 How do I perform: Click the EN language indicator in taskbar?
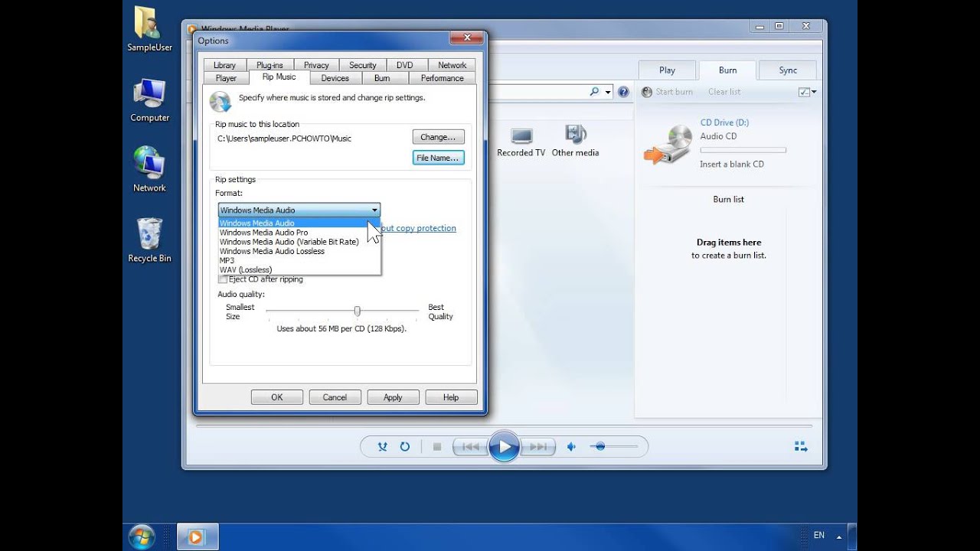click(819, 536)
